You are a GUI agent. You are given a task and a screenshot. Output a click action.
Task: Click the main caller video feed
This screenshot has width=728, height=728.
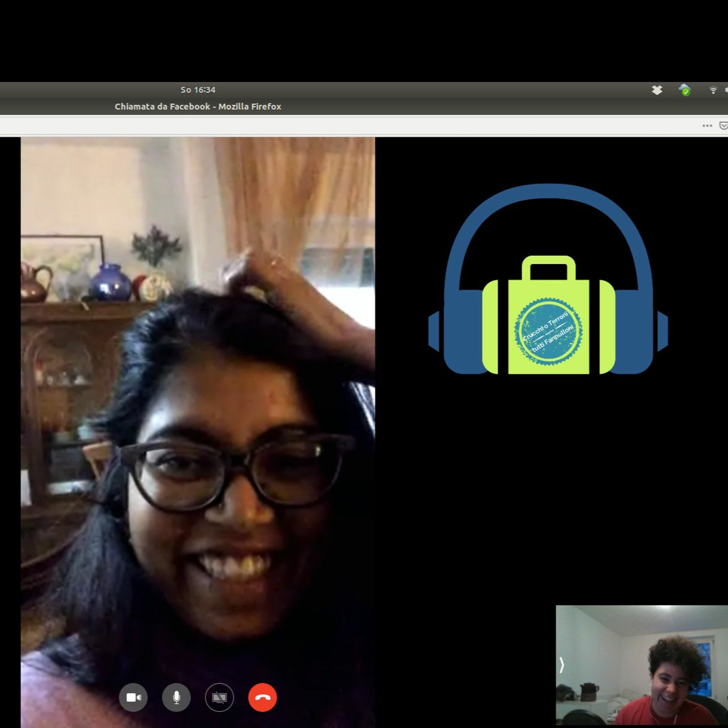(x=198, y=433)
